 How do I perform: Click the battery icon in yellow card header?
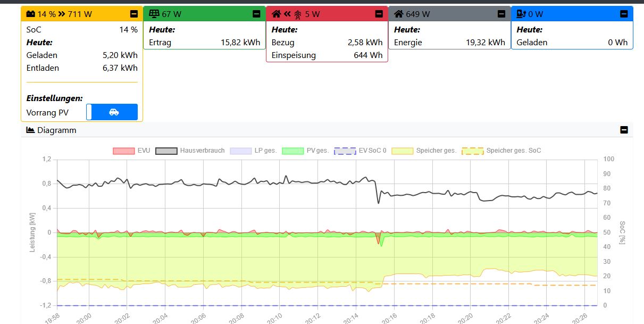pos(31,14)
